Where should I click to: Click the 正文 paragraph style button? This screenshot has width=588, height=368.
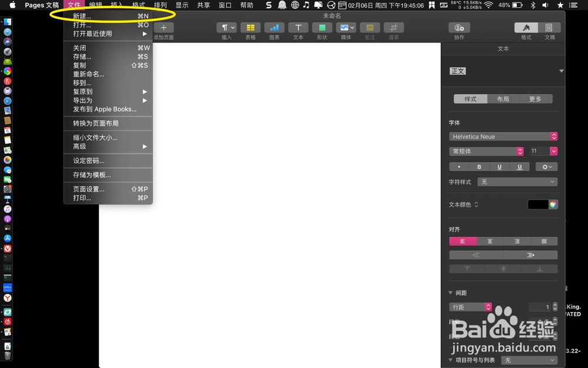click(x=458, y=71)
